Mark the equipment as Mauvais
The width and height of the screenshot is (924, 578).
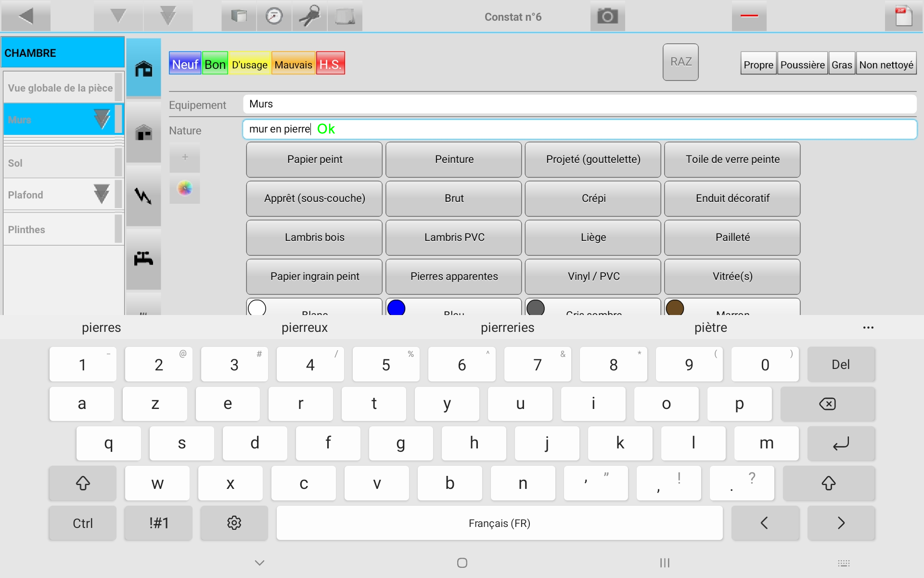point(293,63)
